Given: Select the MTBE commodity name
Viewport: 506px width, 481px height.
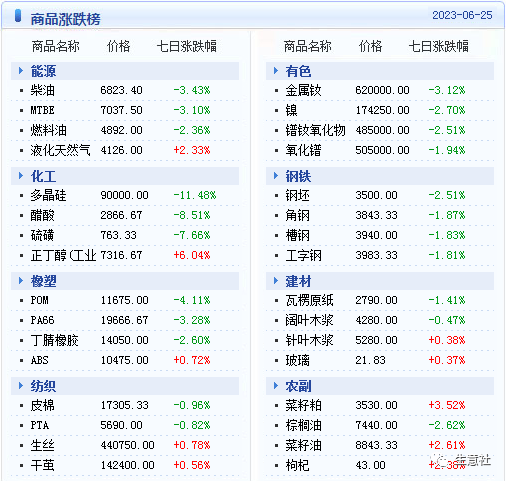Looking at the screenshot, I should pyautogui.click(x=42, y=110).
